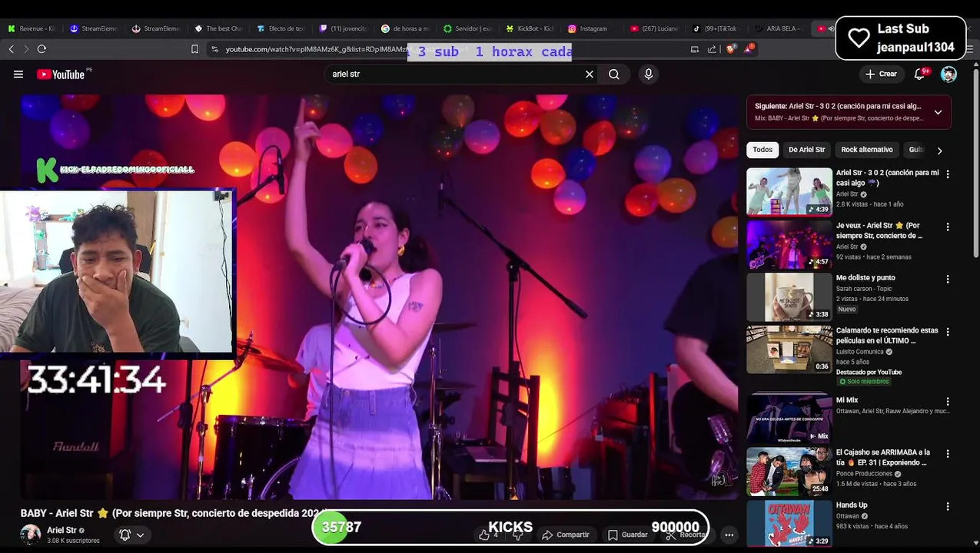Open Hands Up Ottawan thumbnail
This screenshot has width=980, height=553.
[x=789, y=524]
